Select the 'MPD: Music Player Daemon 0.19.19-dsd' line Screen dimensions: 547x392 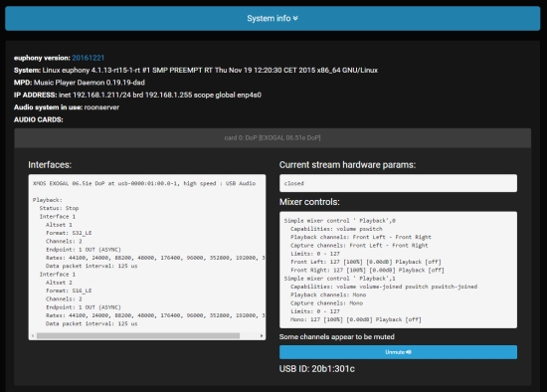tap(80, 83)
